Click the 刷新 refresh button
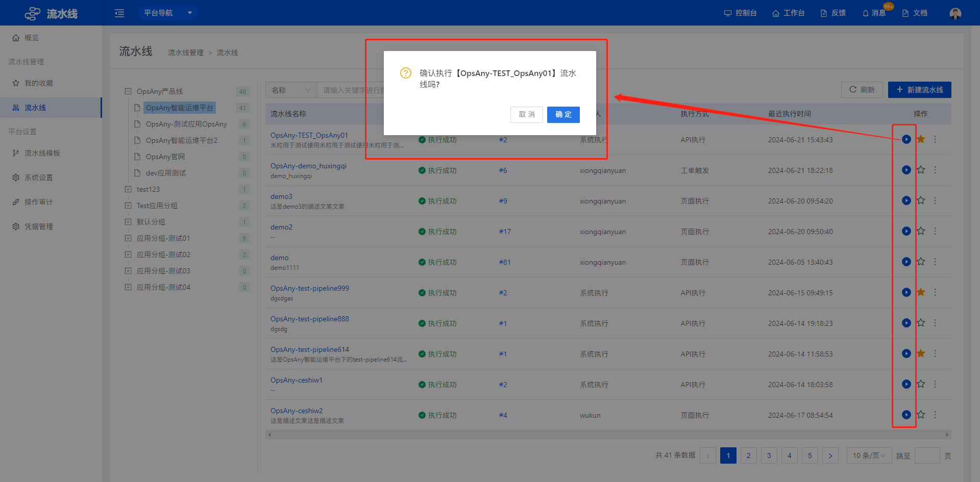This screenshot has height=482, width=980. [862, 90]
